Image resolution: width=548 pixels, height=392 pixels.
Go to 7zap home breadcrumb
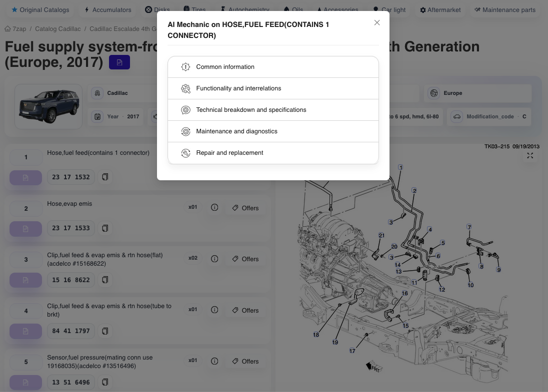coord(15,29)
